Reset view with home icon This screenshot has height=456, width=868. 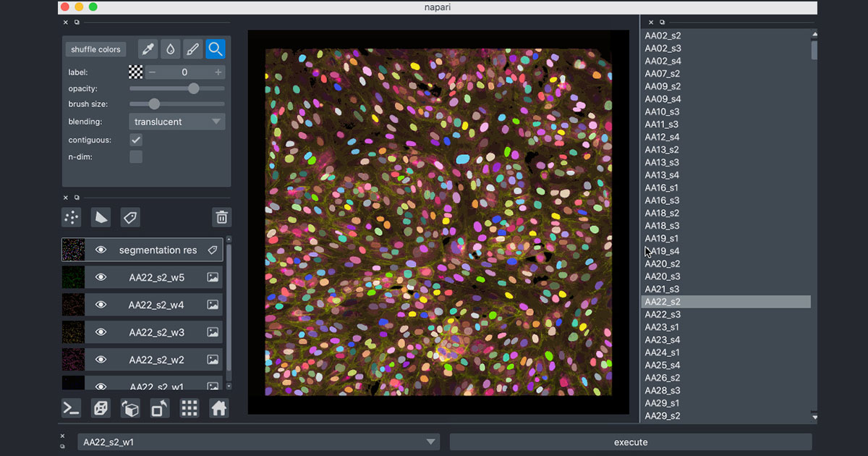[x=219, y=408]
